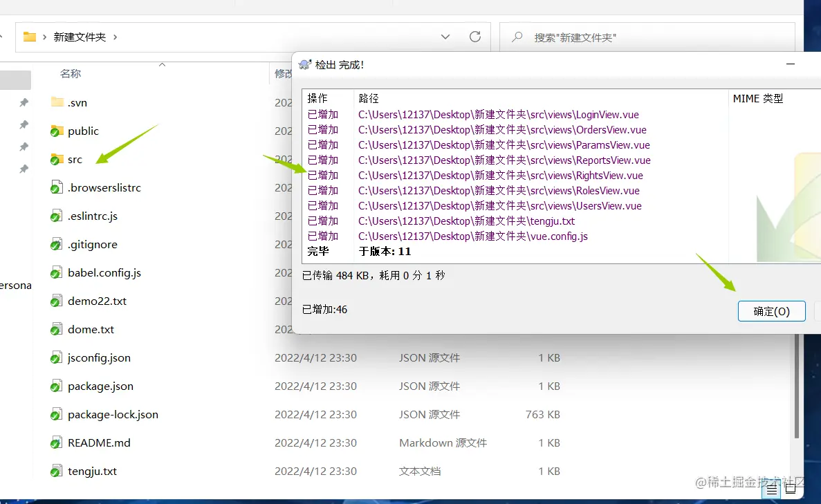This screenshot has height=504, width=821.
Task: Select the demo22.txt file icon
Action: pos(57,301)
